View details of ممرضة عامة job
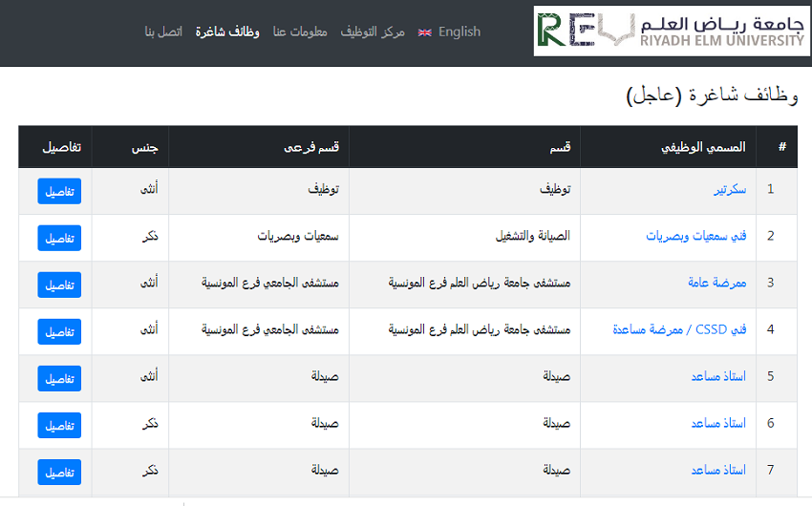 pyautogui.click(x=59, y=285)
